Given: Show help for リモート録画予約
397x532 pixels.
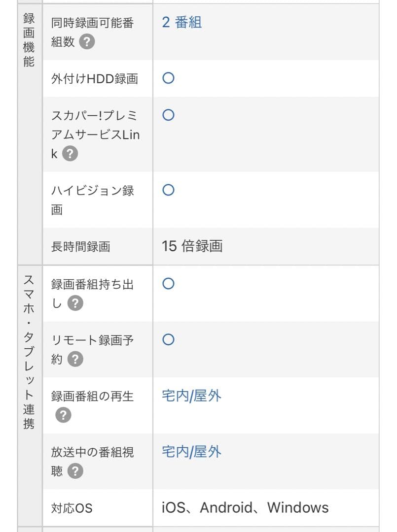Looking at the screenshot, I should point(75,359).
